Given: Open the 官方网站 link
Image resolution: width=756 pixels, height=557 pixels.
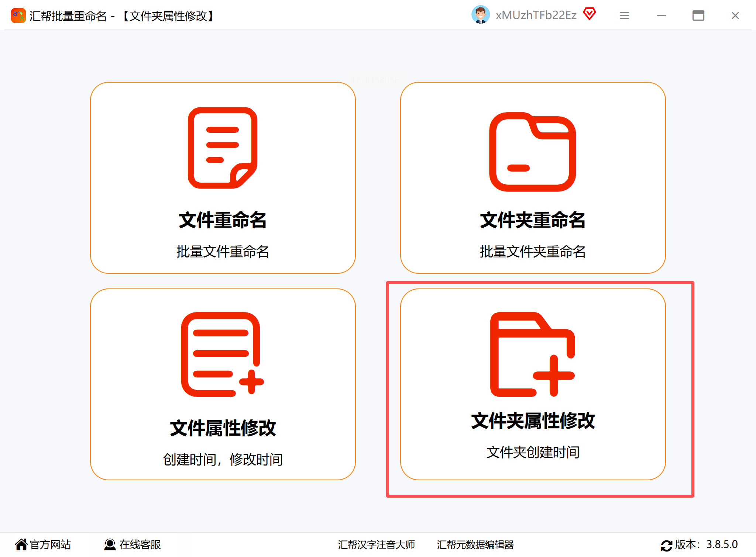Looking at the screenshot, I should pyautogui.click(x=51, y=544).
